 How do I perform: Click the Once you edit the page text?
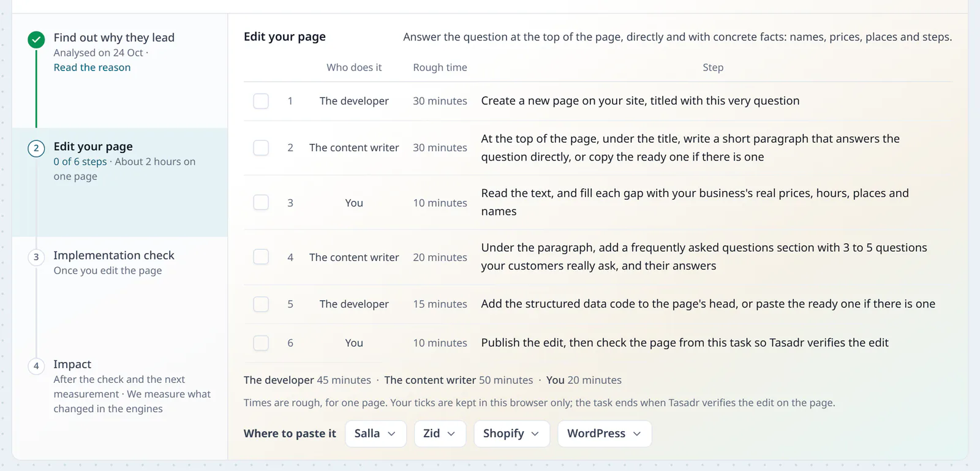pyautogui.click(x=108, y=271)
